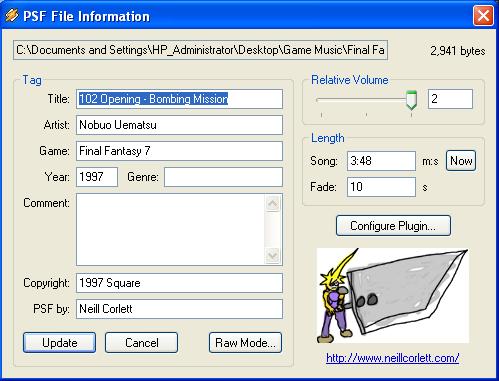
Task: Click the Now button beside song length
Action: coord(461,161)
